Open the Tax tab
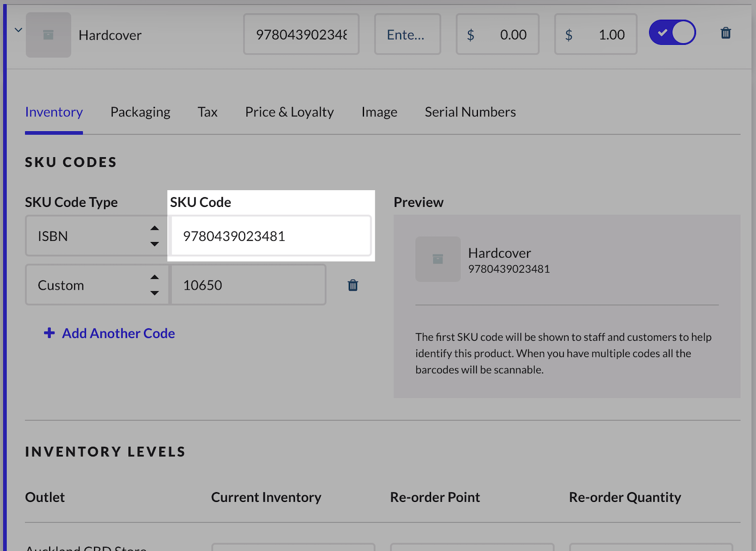Viewport: 756px width, 551px height. 207,112
